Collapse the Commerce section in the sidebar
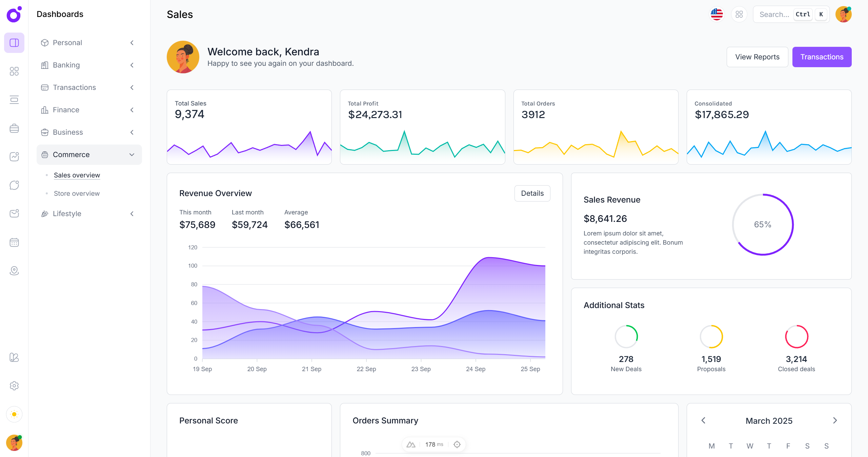This screenshot has width=868, height=457. pos(132,155)
